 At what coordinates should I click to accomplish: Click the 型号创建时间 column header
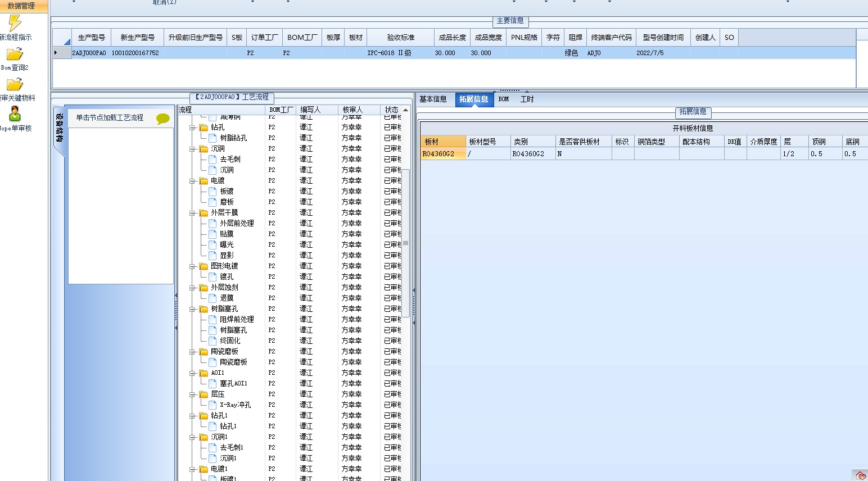click(663, 38)
